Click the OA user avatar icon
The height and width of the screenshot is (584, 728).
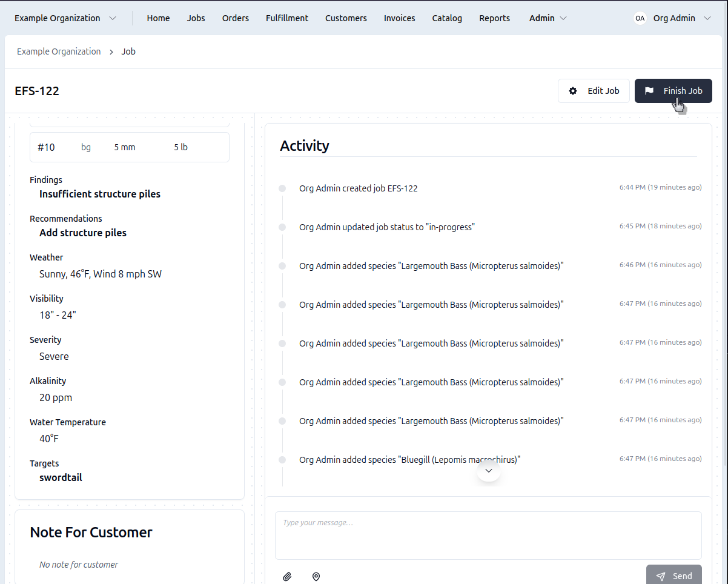(640, 18)
